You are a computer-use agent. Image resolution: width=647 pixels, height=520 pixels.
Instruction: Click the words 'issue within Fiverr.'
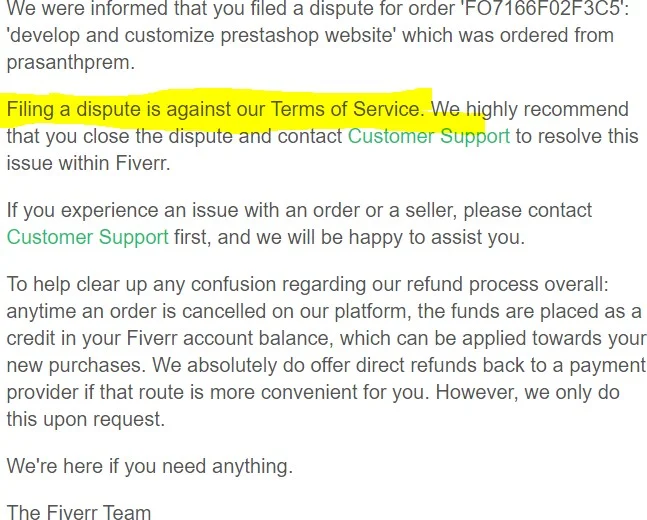pyautogui.click(x=88, y=163)
